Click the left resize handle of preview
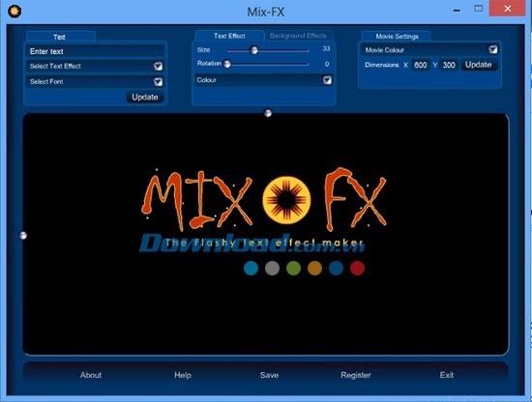Image resolution: width=532 pixels, height=402 pixels. (23, 235)
